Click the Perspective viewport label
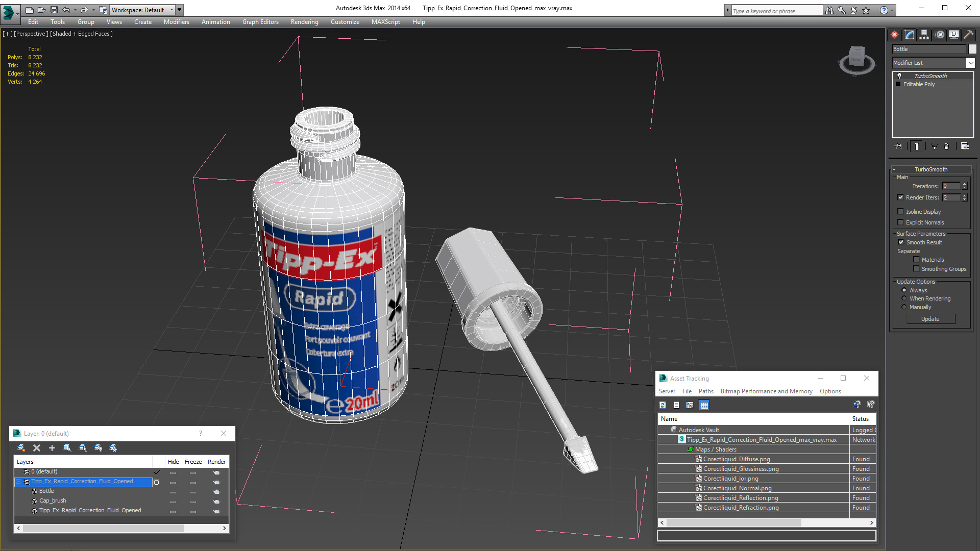 click(x=31, y=34)
